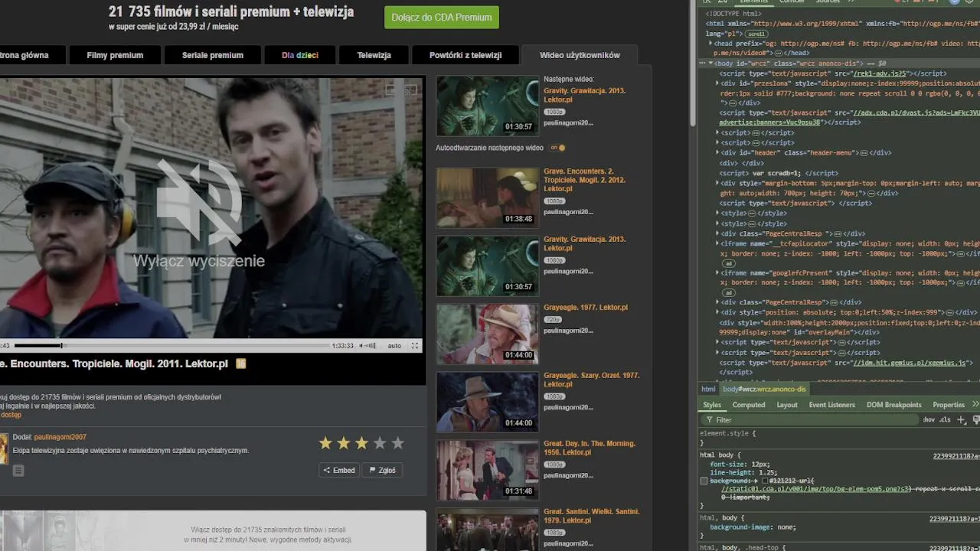Image resolution: width=980 pixels, height=551 pixels.
Task: Expand the div#header node arrow
Action: (717, 152)
